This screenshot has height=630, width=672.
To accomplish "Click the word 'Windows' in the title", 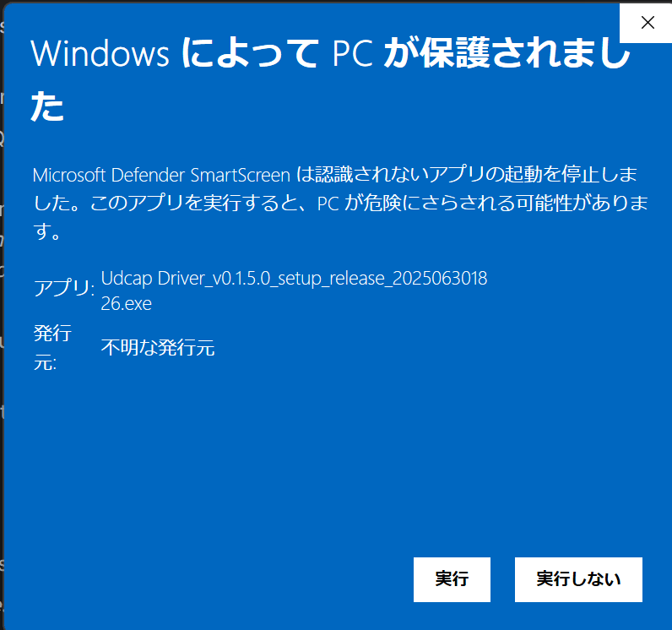I will pyautogui.click(x=100, y=54).
